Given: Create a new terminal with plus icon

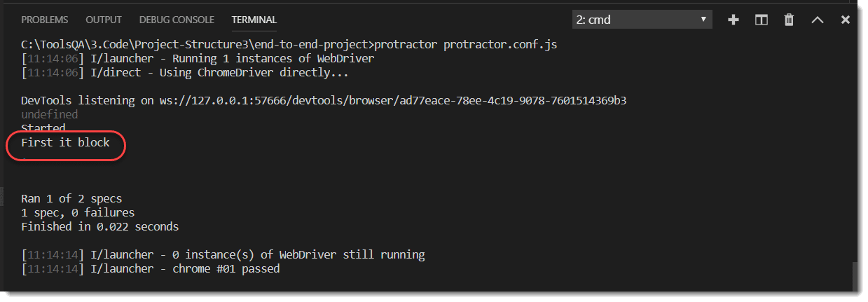Looking at the screenshot, I should (x=733, y=20).
